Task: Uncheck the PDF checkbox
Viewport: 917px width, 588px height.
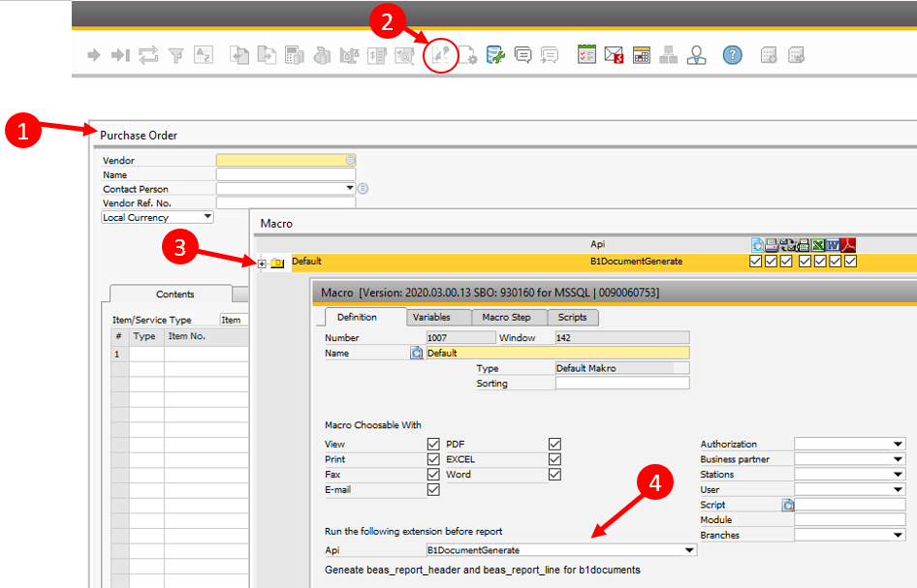Action: click(554, 444)
